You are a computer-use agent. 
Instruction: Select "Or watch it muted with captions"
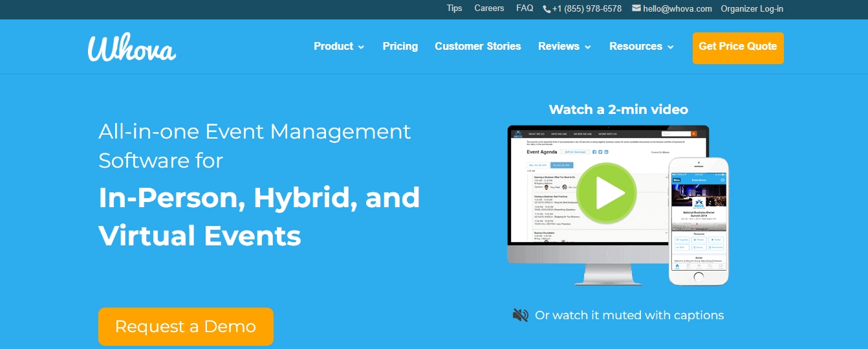pos(629,315)
